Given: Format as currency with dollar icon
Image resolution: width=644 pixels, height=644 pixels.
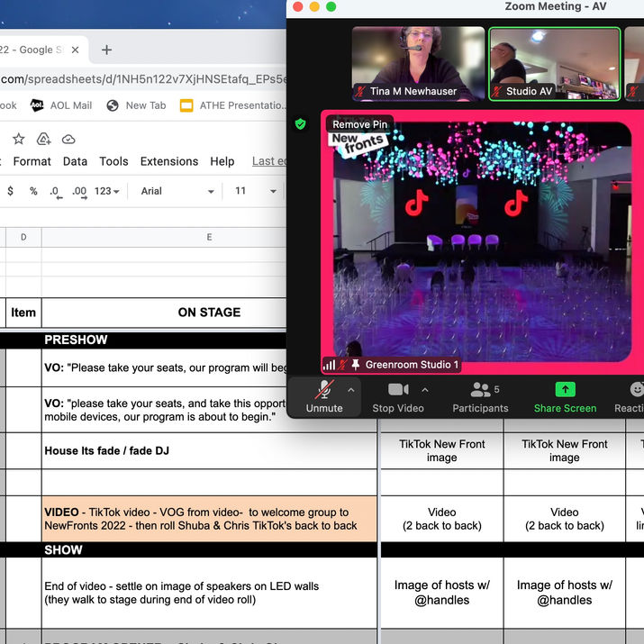Looking at the screenshot, I should [10, 191].
